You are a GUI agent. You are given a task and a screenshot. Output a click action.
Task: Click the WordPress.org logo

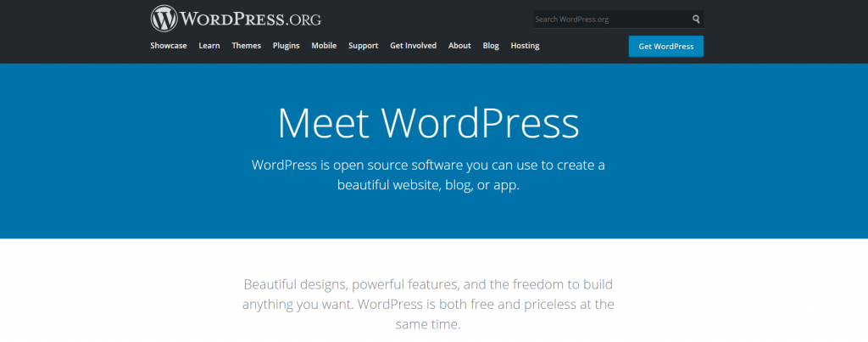[x=236, y=19]
